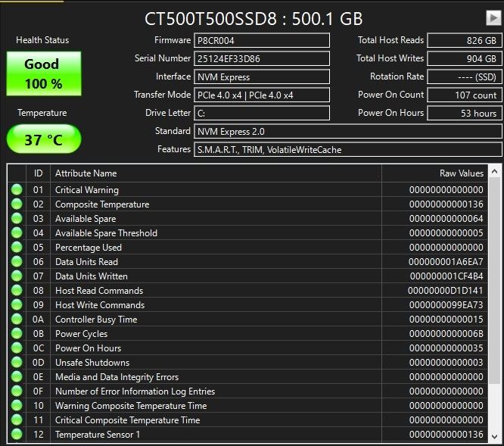
Task: Click the Power On Count value 107 count
Action: tap(465, 95)
